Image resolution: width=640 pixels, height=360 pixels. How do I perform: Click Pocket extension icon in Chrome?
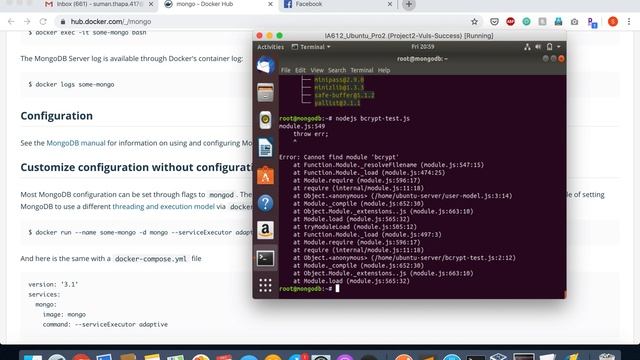tap(494, 22)
